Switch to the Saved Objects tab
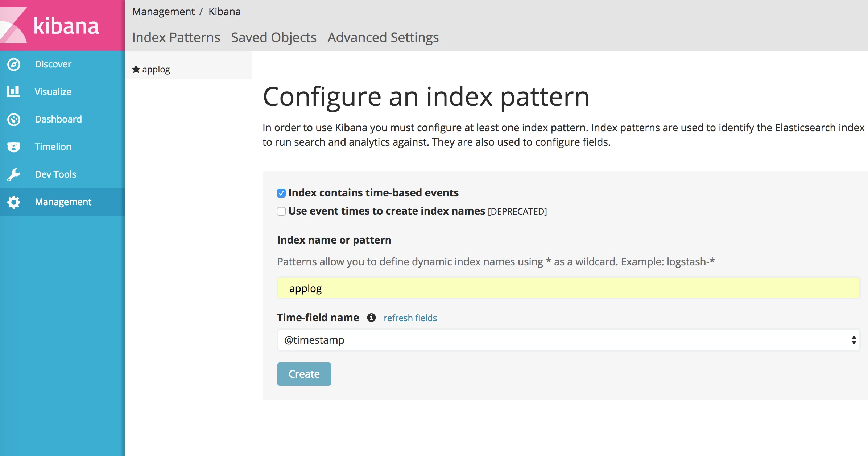The width and height of the screenshot is (868, 456). pos(274,37)
